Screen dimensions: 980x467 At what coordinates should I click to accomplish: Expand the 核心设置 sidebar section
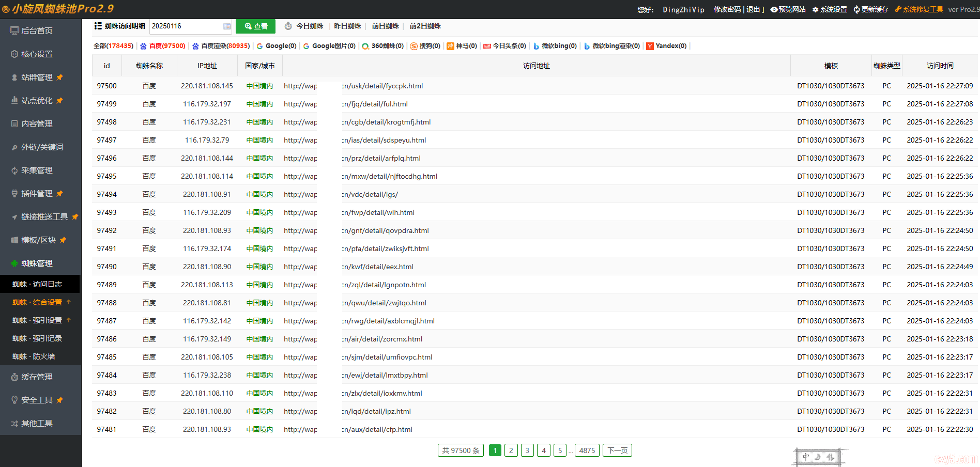pyautogui.click(x=37, y=54)
